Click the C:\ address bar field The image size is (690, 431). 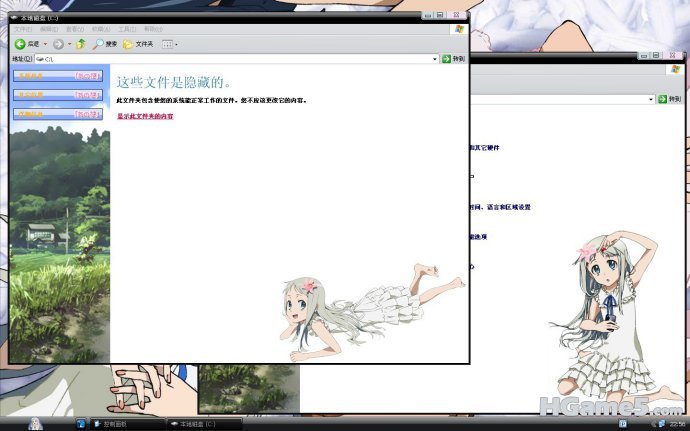[x=237, y=59]
